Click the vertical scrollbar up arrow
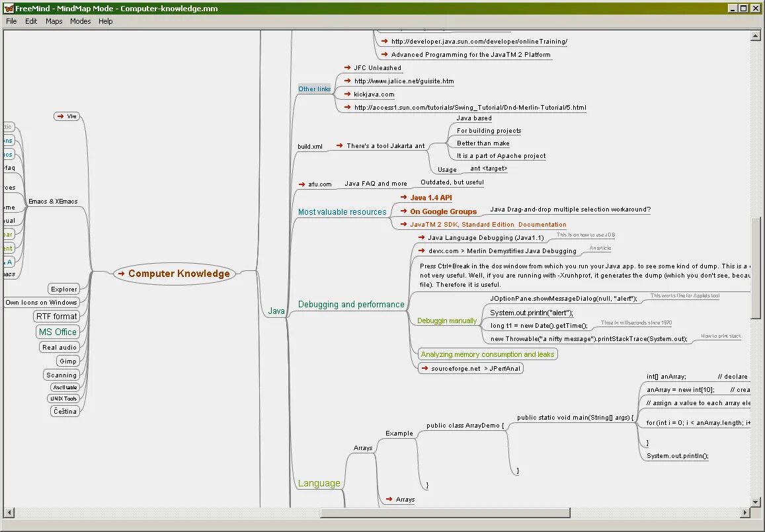Screen dimensions: 765x532 coord(755,36)
